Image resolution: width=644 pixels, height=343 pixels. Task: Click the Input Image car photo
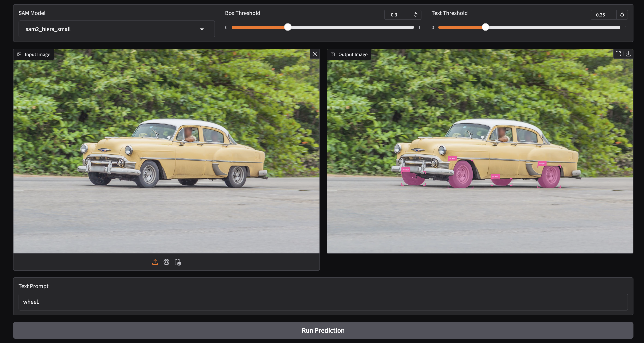pyautogui.click(x=166, y=151)
